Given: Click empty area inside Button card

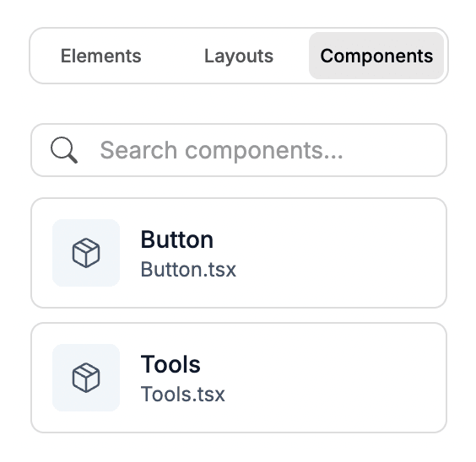Looking at the screenshot, I should (x=340, y=253).
